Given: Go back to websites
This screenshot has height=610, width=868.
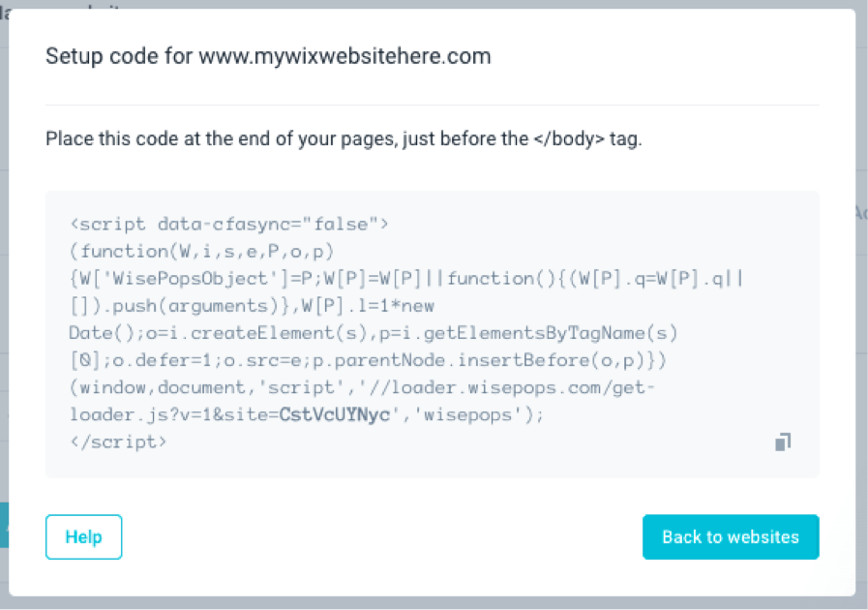Looking at the screenshot, I should point(731,536).
